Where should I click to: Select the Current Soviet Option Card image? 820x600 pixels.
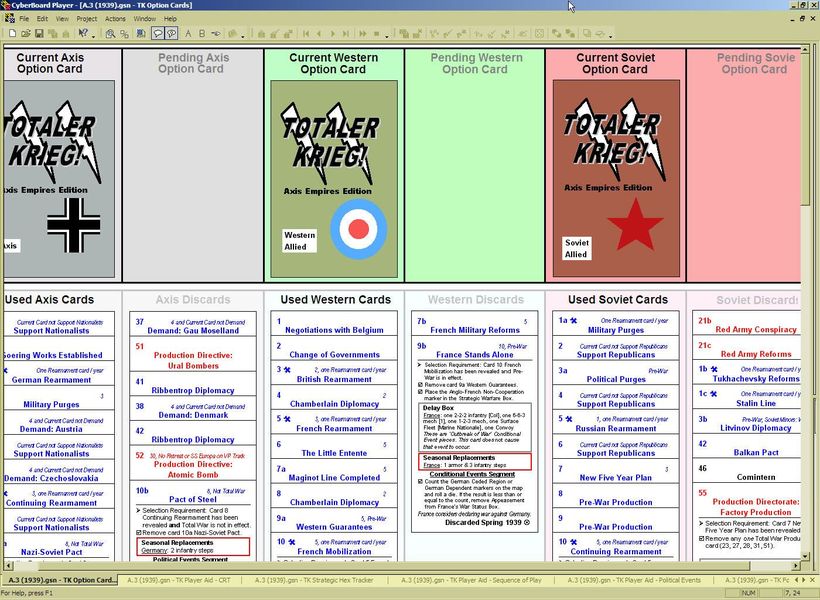(615, 181)
